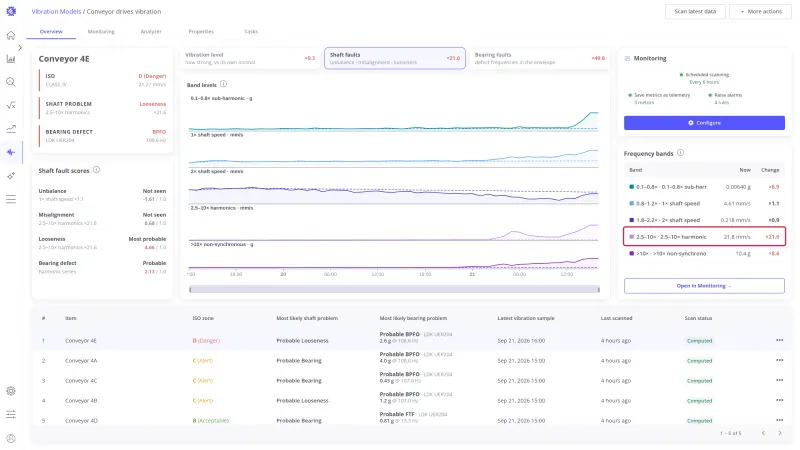
Task: Toggle the >10× non-synchronous band row
Action: (x=704, y=254)
